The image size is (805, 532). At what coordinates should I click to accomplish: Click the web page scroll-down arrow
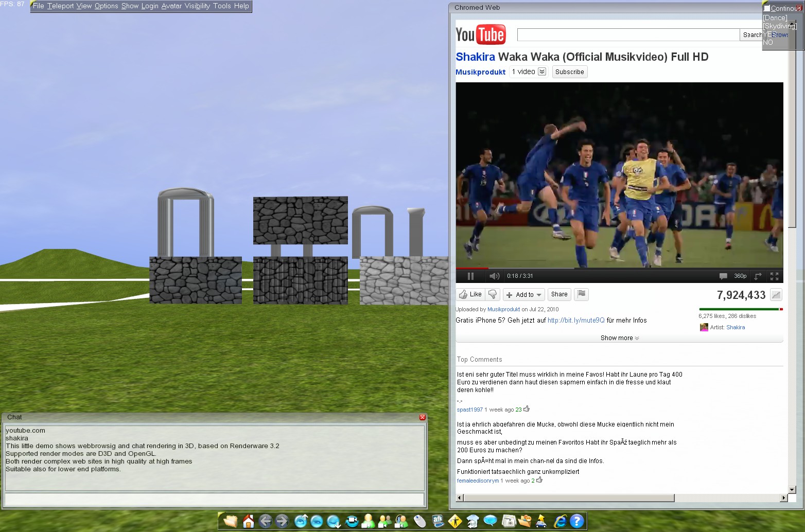click(792, 489)
